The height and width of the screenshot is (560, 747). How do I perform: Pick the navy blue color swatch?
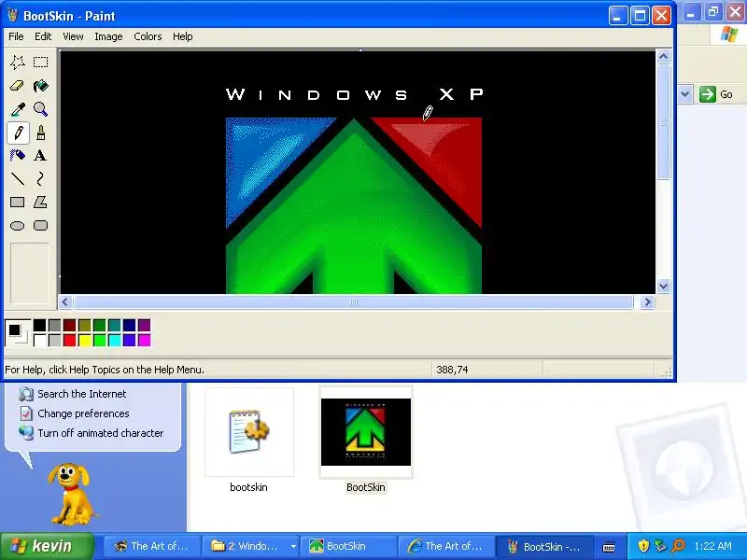pyautogui.click(x=129, y=325)
